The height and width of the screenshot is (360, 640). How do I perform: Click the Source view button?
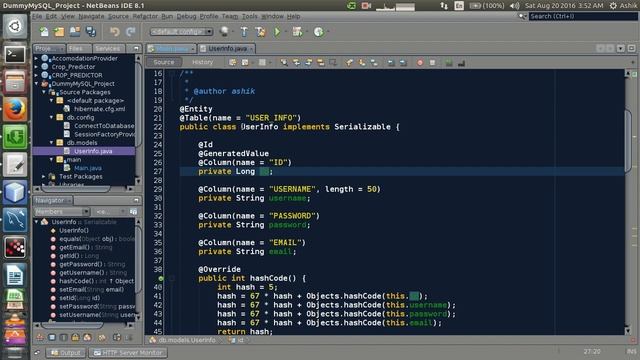coord(164,62)
